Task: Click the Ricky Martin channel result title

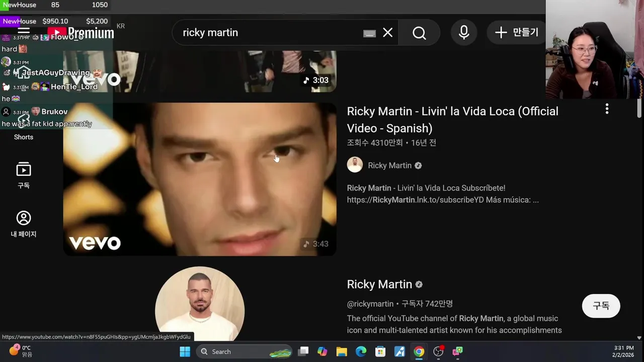Action: point(379,285)
